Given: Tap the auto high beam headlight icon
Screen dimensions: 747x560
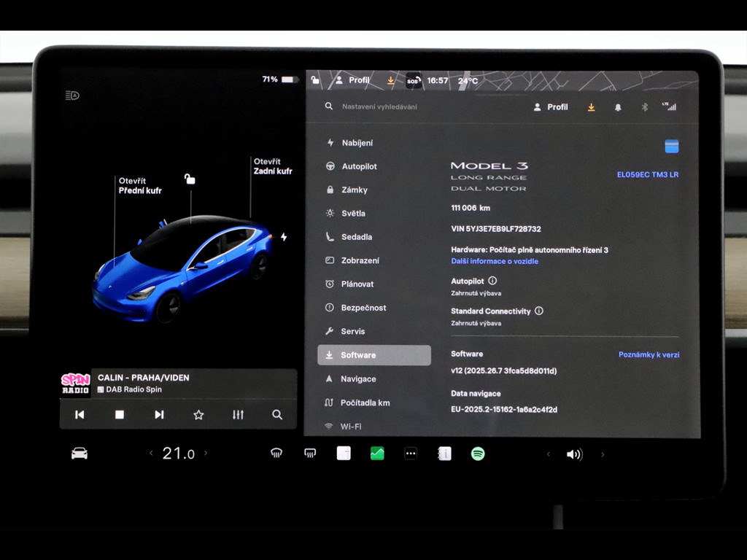Looking at the screenshot, I should (x=72, y=96).
